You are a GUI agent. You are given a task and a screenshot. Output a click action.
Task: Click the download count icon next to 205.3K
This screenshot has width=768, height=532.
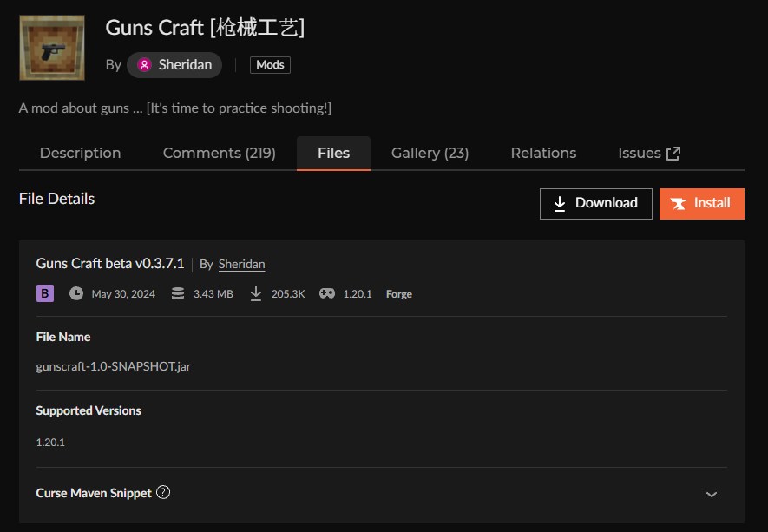coord(256,293)
